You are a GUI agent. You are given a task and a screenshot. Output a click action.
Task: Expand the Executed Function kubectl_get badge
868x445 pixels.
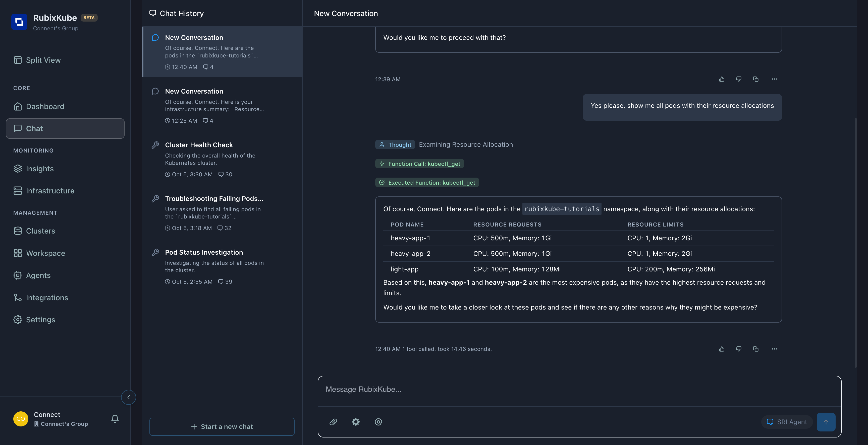[x=427, y=182]
